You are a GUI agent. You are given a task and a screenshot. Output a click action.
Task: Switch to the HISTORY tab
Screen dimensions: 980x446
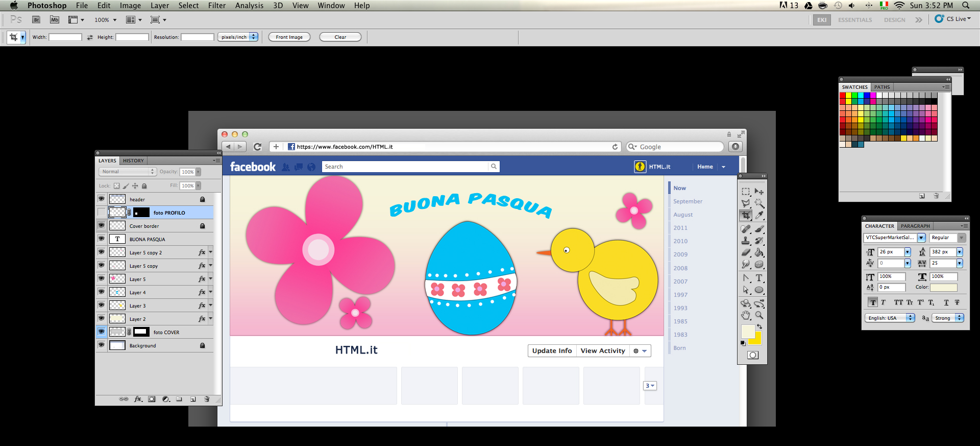pyautogui.click(x=133, y=160)
